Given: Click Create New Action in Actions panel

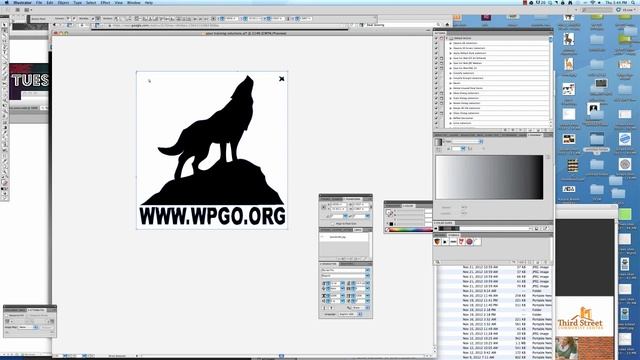Looking at the screenshot, I should 538,130.
